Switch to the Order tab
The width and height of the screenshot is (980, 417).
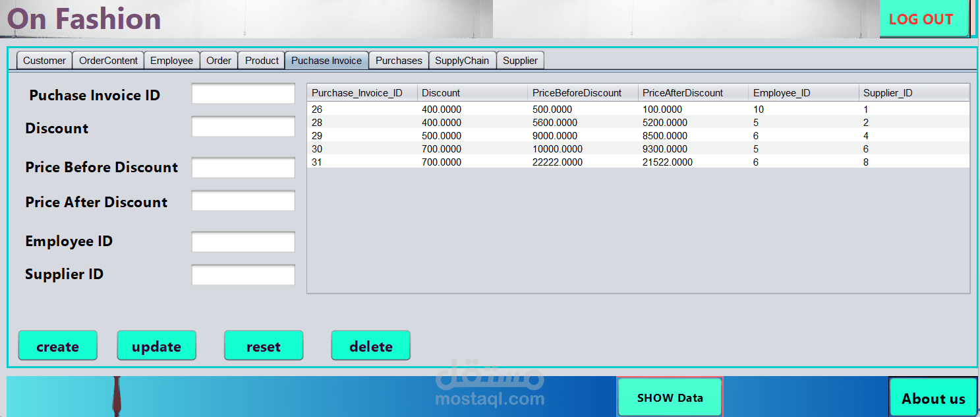(x=219, y=60)
